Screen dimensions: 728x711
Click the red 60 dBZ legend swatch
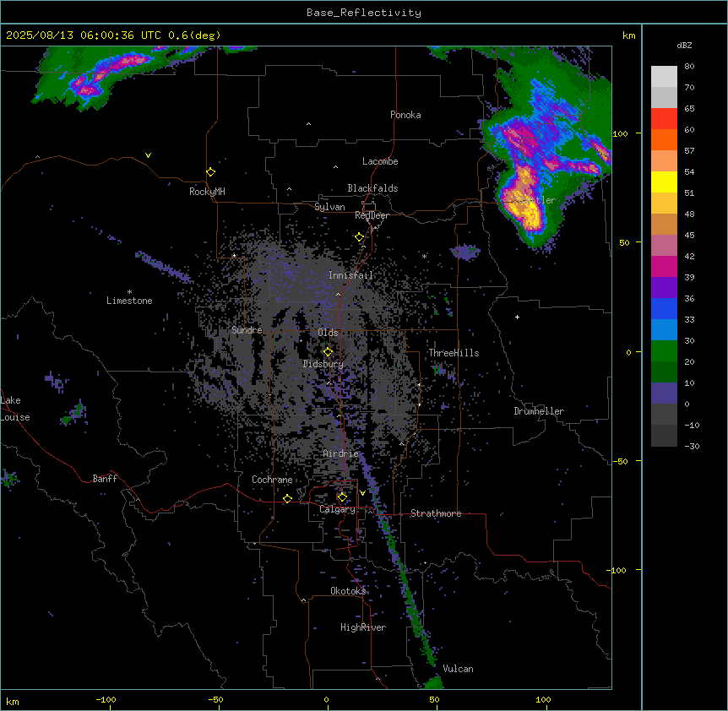point(664,118)
